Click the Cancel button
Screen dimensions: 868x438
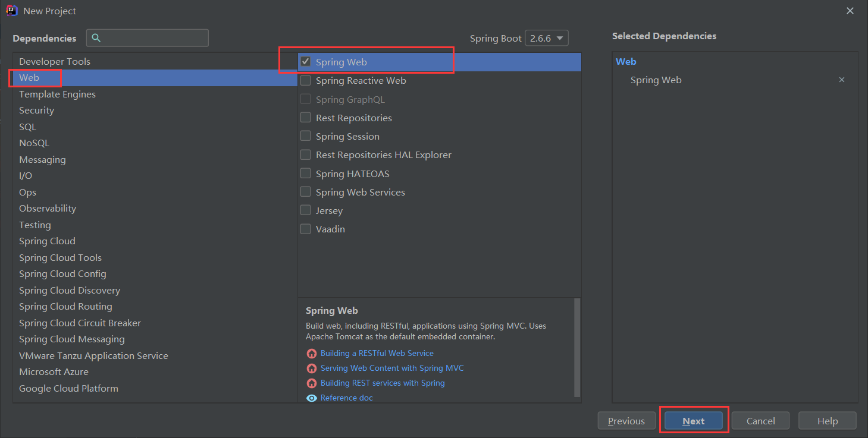coord(761,421)
